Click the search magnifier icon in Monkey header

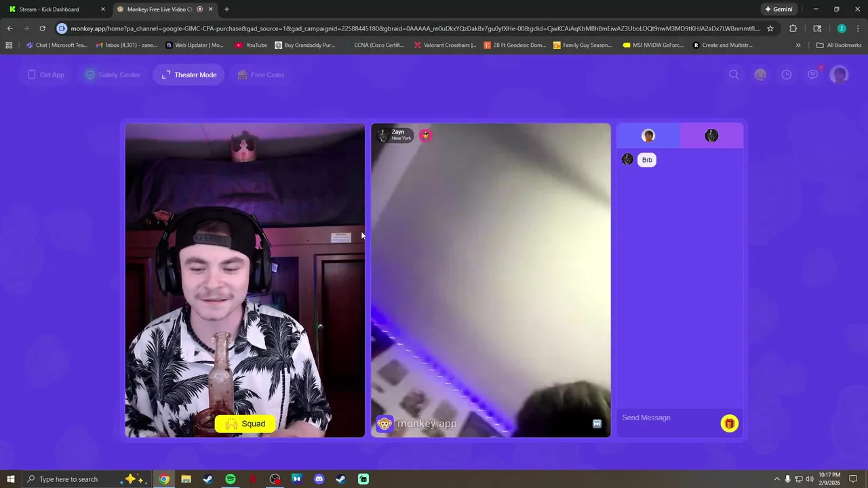734,75
